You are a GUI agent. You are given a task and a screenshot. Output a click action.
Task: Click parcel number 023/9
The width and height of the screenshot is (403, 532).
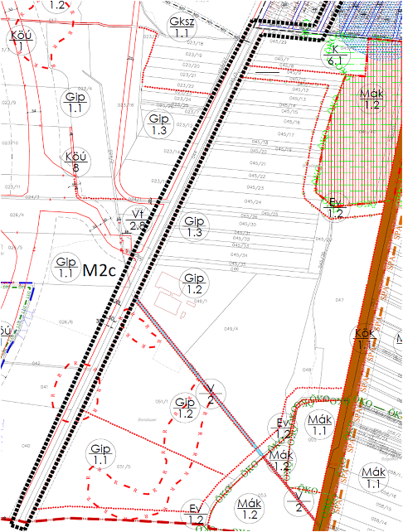coord(8,103)
